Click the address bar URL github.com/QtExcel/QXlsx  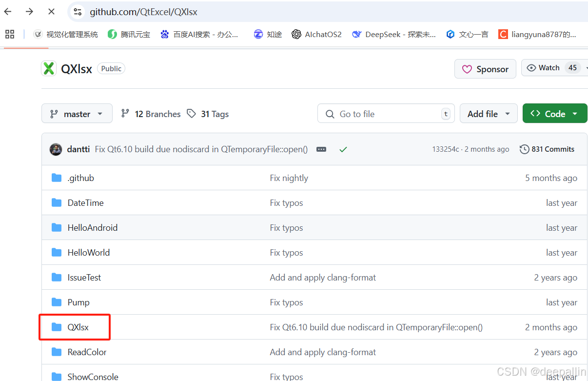144,12
